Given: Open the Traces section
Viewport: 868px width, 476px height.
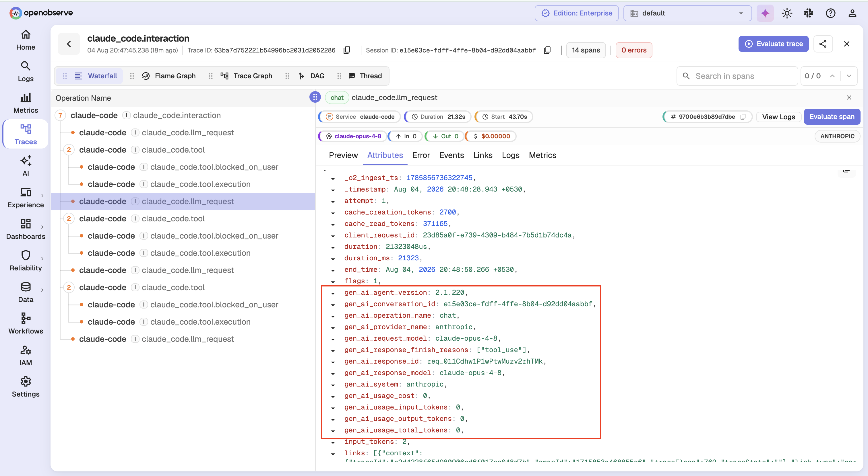Looking at the screenshot, I should point(26,134).
